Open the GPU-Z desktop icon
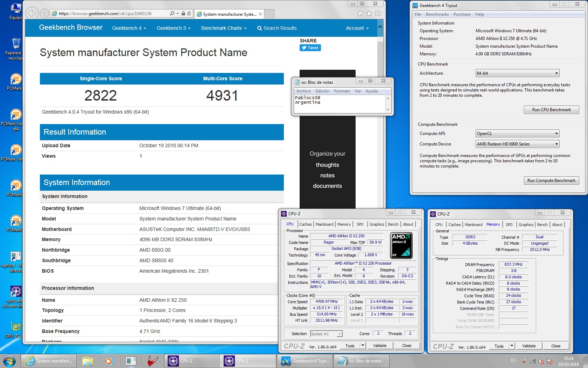This screenshot has width=588, height=368. (15, 329)
